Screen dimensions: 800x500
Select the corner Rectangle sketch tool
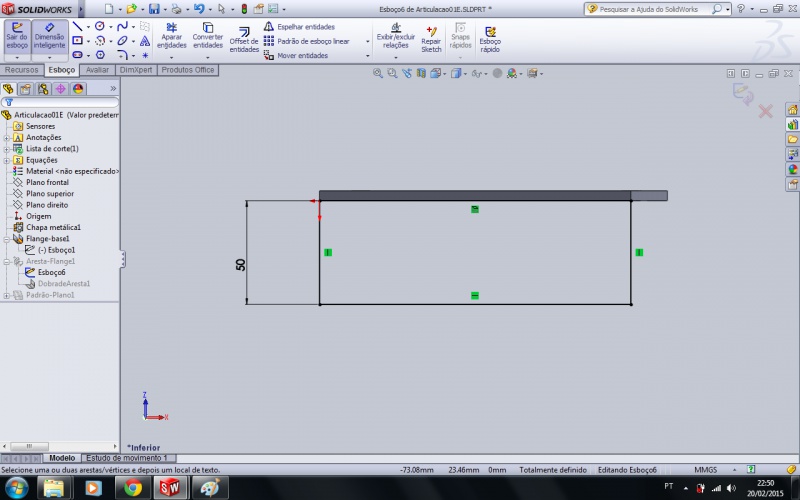(78, 41)
